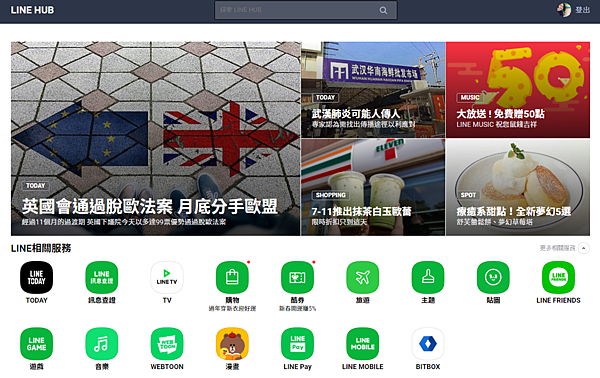Viewport: 600px width, 378px height.
Task: Open the LINE TODAY service icon
Action: [36, 277]
